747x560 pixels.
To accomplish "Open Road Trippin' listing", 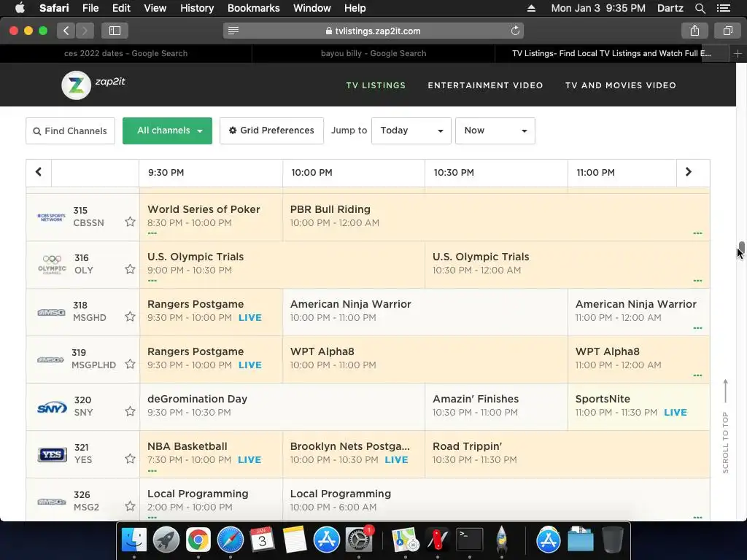I will (x=567, y=454).
